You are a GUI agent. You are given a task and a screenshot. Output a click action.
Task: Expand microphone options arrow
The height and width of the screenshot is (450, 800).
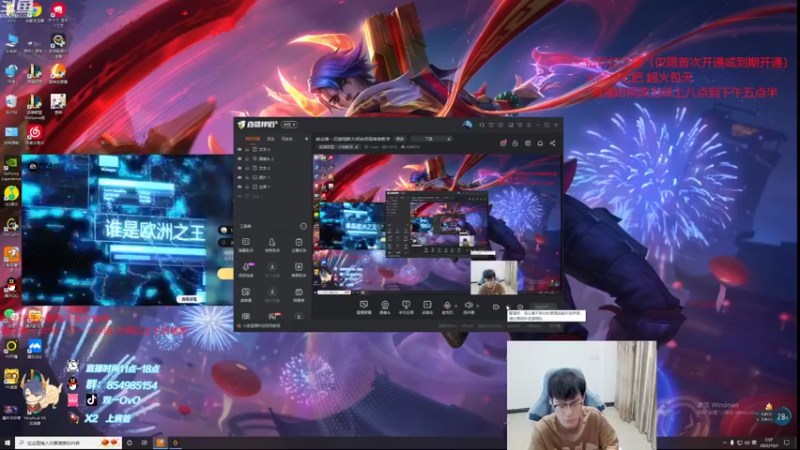[456, 306]
